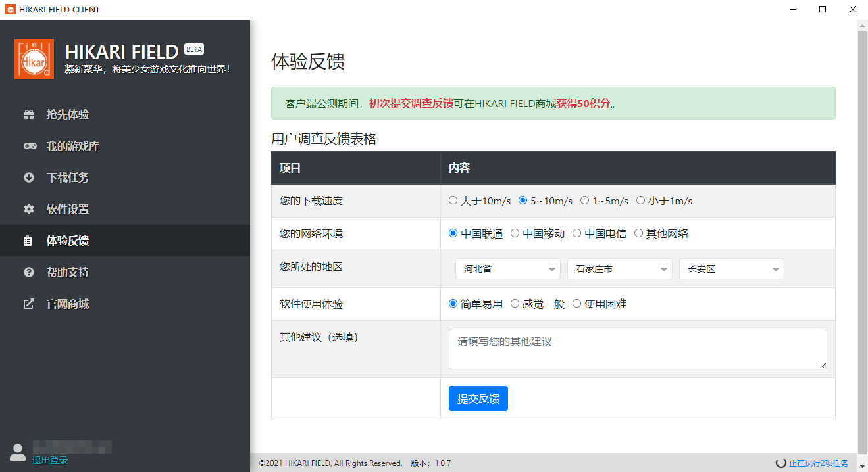This screenshot has width=868, height=472.
Task: Click the gamepad icon beside 我的游戏库
Action: [30, 146]
